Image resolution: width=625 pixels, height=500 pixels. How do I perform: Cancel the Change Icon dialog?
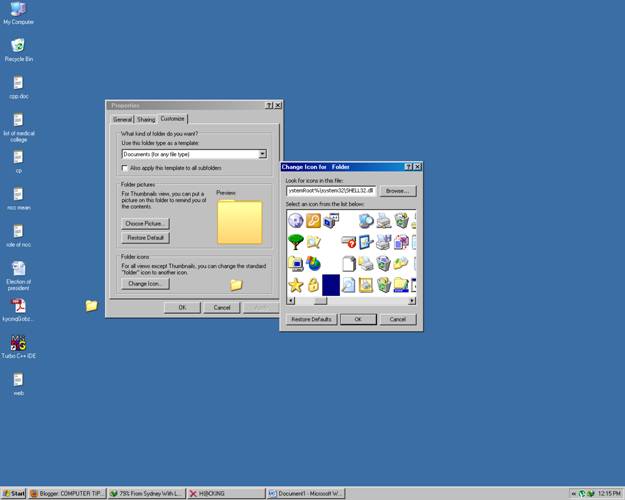click(398, 319)
